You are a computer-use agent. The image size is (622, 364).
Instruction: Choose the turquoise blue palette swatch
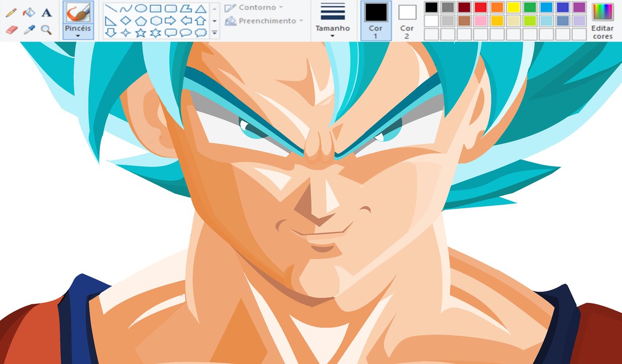[546, 7]
